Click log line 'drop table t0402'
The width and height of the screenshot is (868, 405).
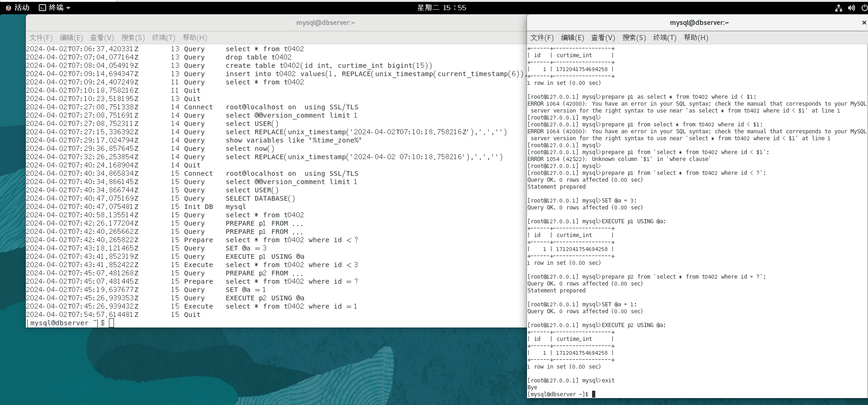point(258,57)
